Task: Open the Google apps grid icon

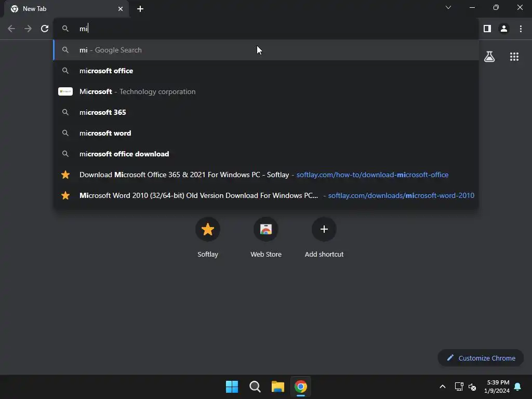Action: (x=514, y=57)
